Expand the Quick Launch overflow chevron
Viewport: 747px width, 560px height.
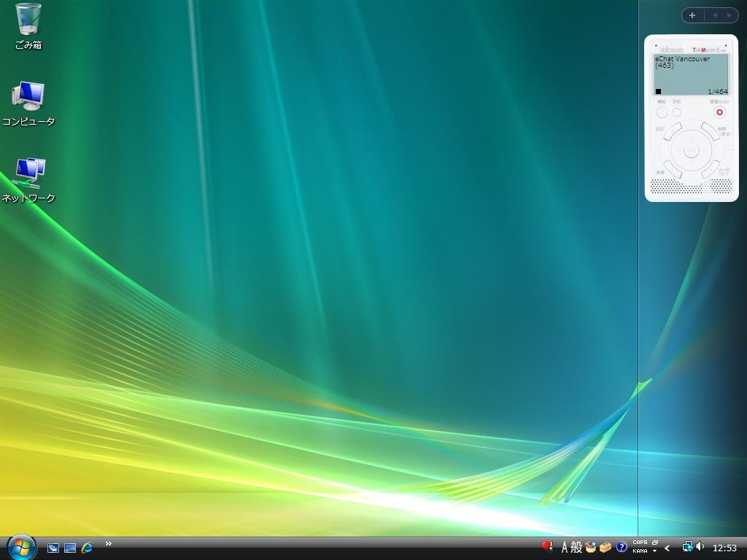pos(109,543)
